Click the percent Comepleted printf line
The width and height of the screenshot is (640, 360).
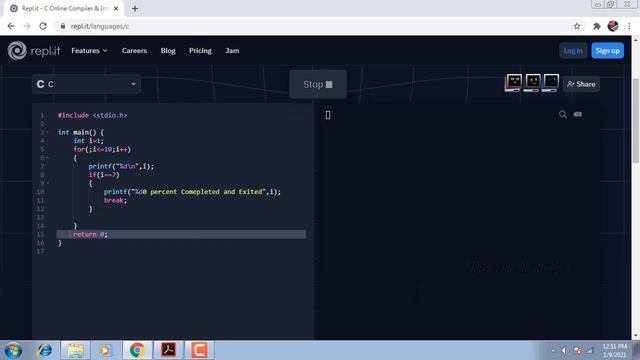click(x=192, y=192)
